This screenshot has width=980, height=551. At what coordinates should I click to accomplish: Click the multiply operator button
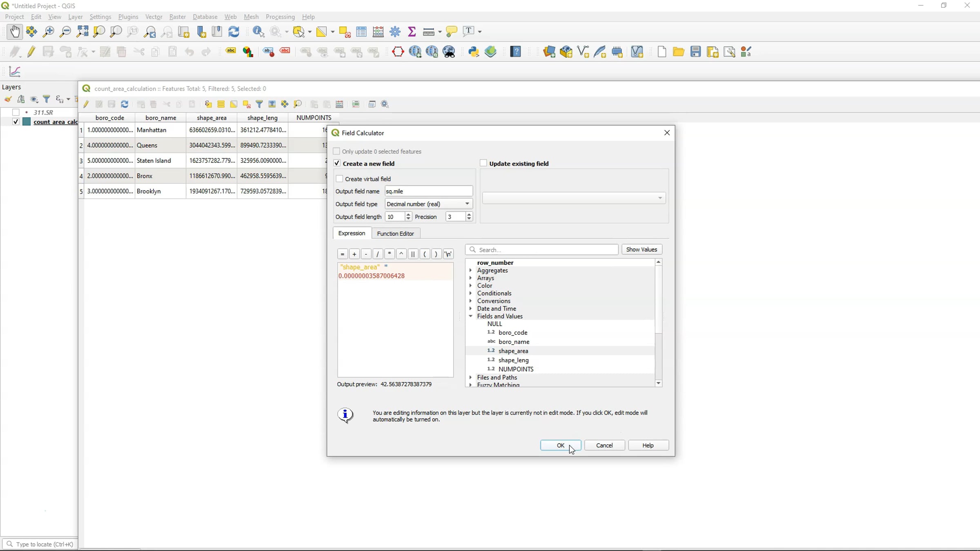coord(390,254)
